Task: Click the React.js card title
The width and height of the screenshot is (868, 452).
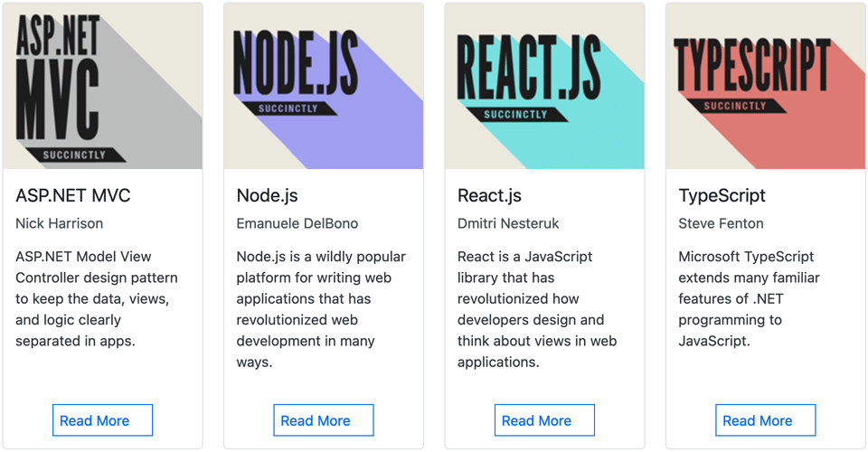Action: [x=489, y=195]
